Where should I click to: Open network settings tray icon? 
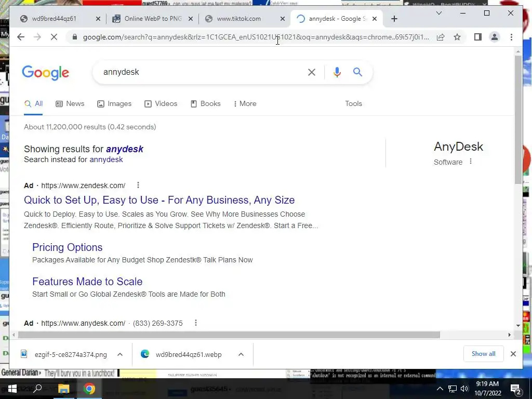coord(452,389)
